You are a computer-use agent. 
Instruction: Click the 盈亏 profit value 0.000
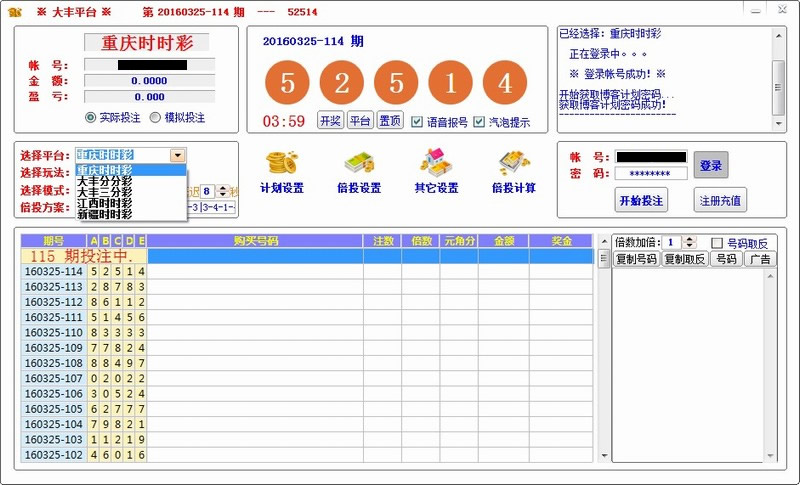[149, 96]
